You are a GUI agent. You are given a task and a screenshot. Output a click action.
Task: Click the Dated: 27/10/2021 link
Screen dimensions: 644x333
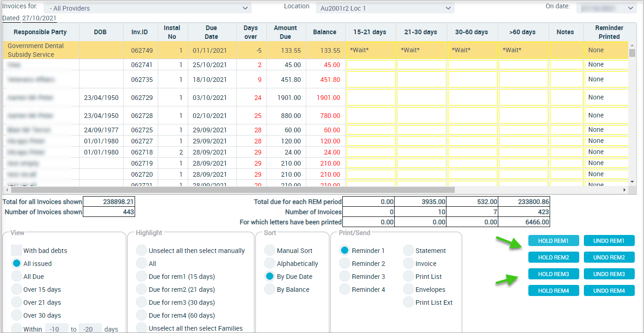pyautogui.click(x=29, y=18)
